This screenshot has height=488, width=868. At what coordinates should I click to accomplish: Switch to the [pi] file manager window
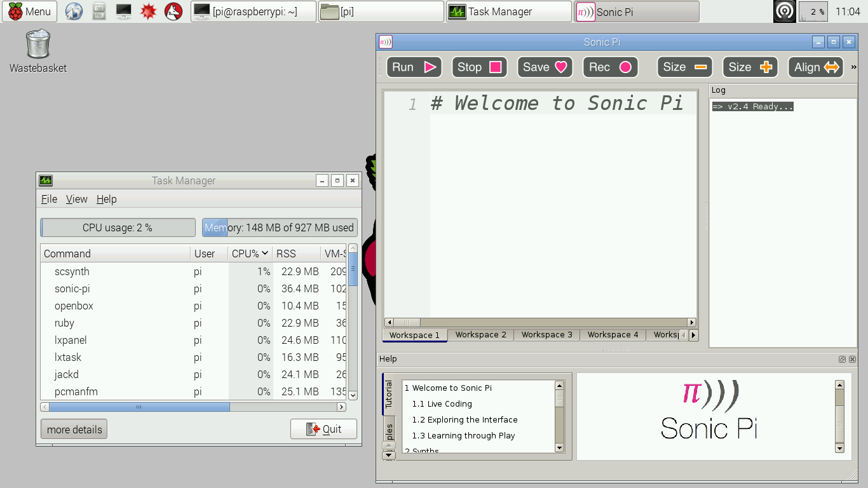tap(381, 11)
